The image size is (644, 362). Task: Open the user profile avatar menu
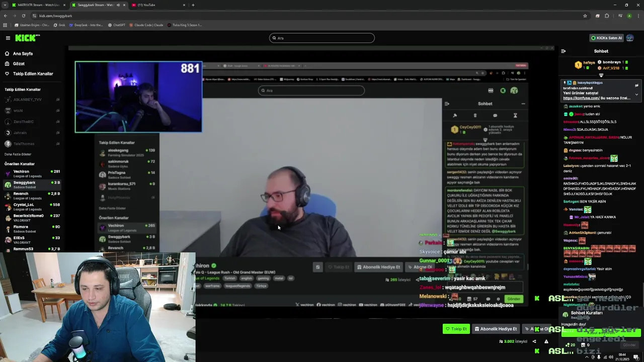click(630, 38)
